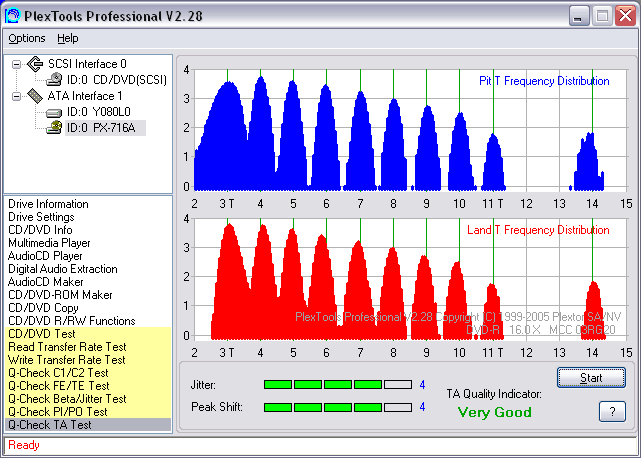Open the Options menu
This screenshot has height=458, width=641.
[x=27, y=38]
